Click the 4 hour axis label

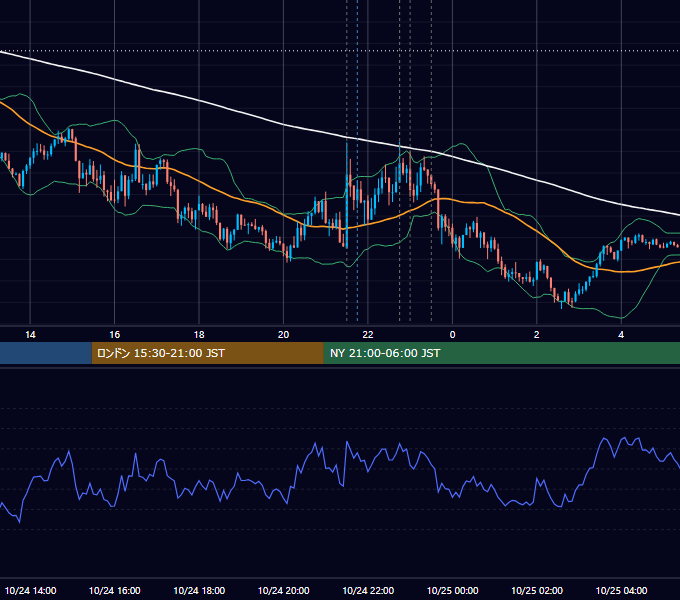pos(621,335)
